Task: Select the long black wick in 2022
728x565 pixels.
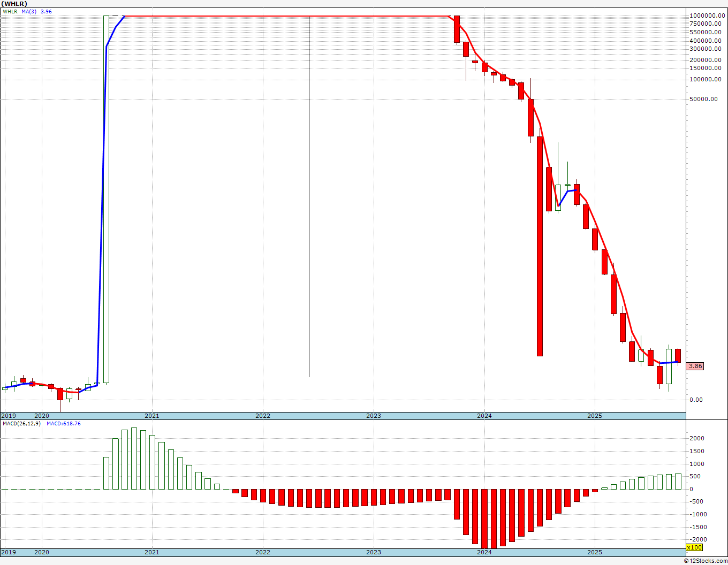Action: click(309, 196)
